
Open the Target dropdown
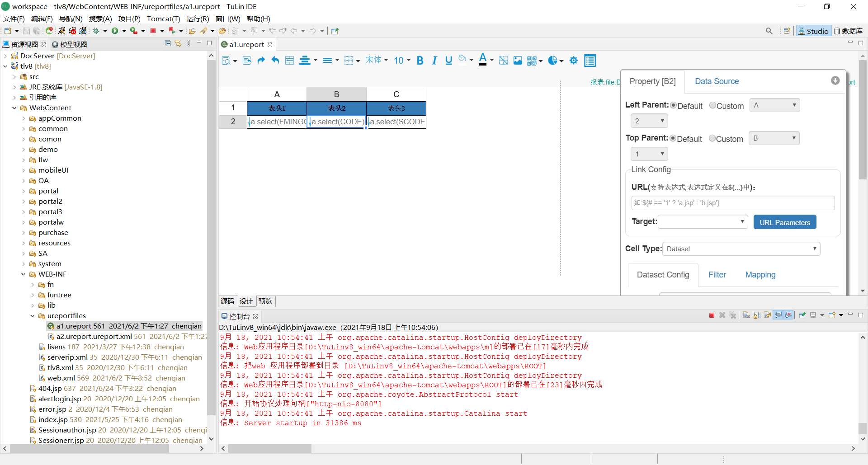[x=703, y=221]
